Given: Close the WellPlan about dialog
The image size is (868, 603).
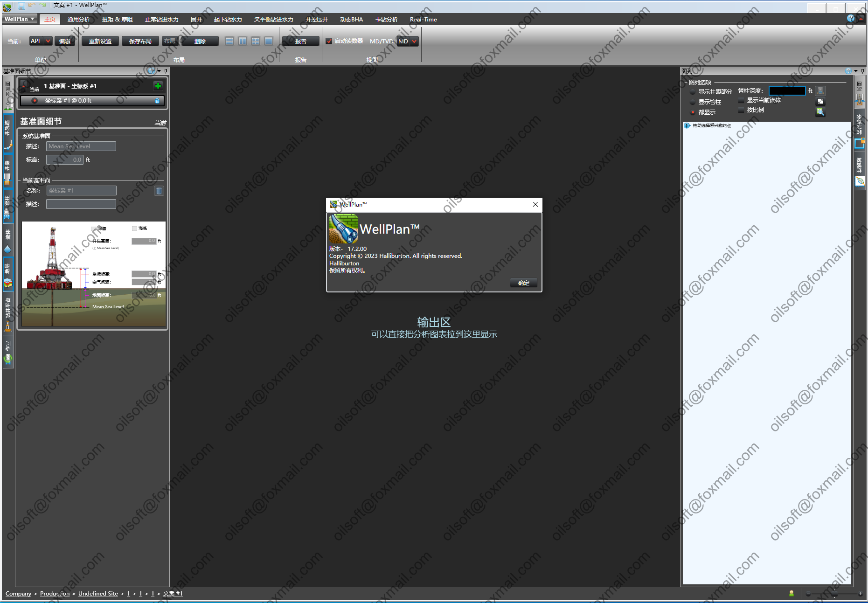Looking at the screenshot, I should click(535, 204).
